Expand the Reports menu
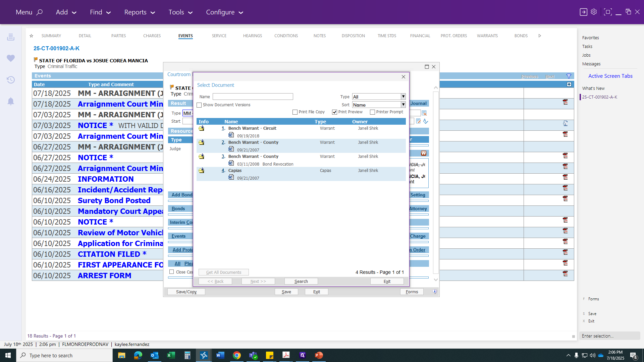 click(140, 12)
